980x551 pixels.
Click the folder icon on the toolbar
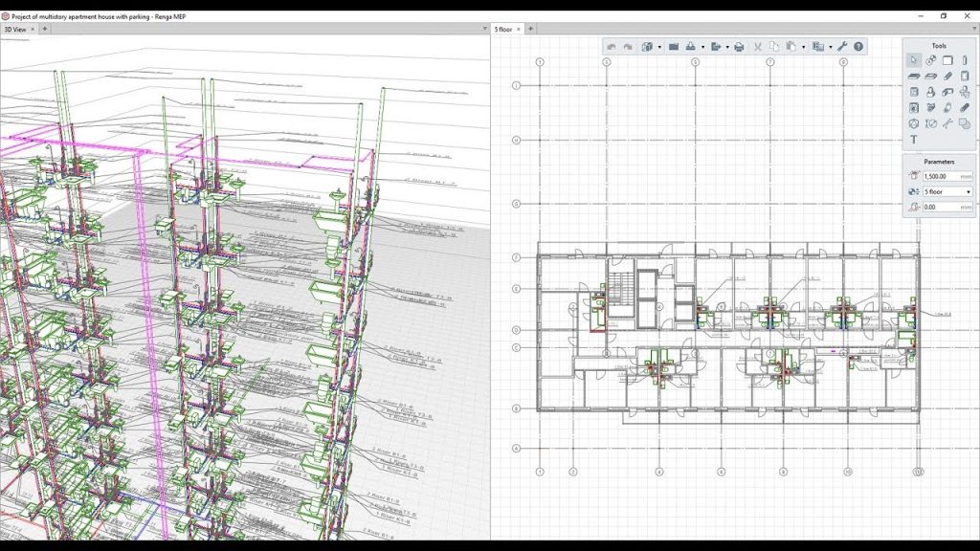pos(676,45)
